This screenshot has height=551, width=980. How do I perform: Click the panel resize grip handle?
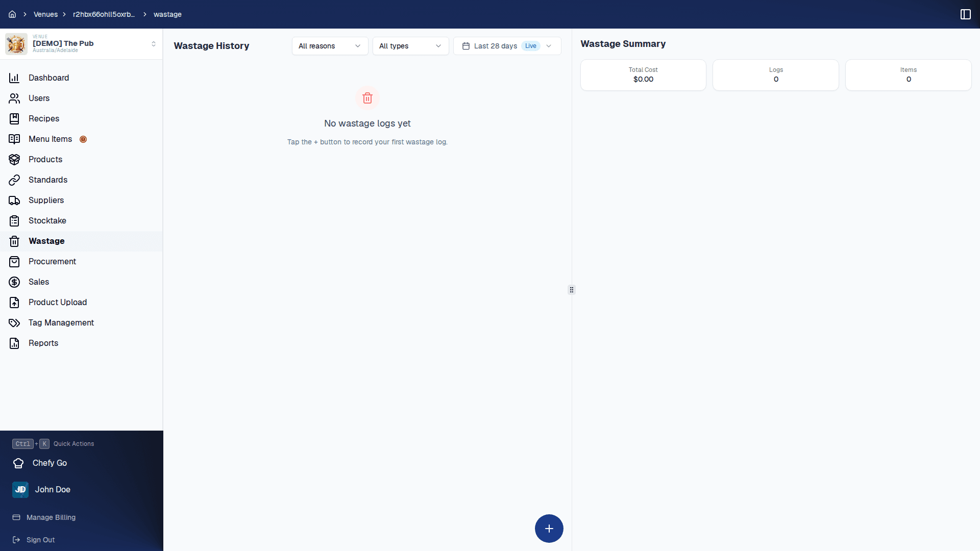(x=572, y=290)
